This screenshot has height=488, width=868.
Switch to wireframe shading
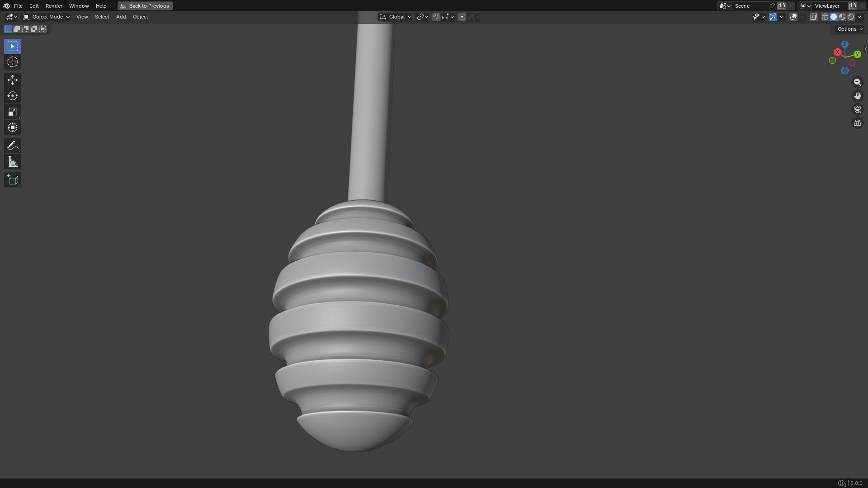825,17
